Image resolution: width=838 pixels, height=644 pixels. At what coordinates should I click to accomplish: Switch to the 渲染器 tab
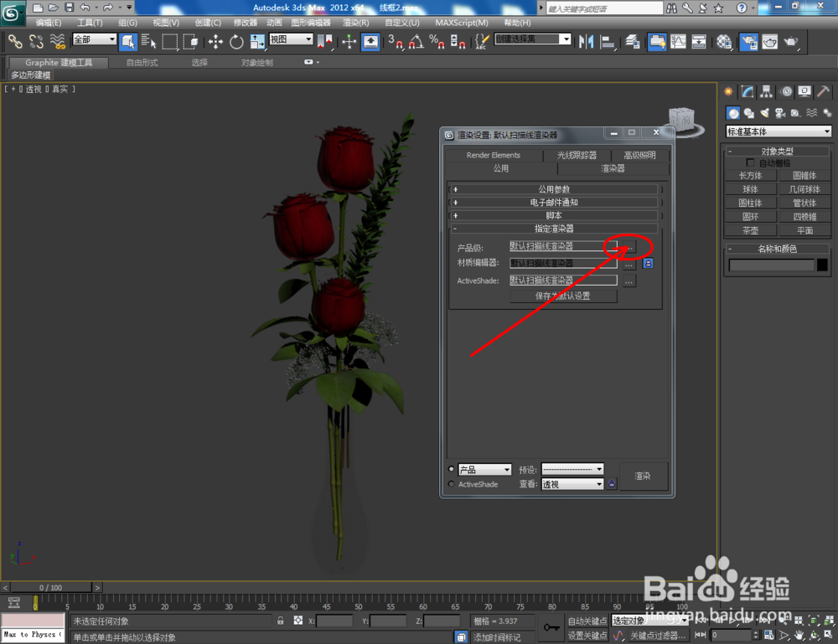coord(613,168)
